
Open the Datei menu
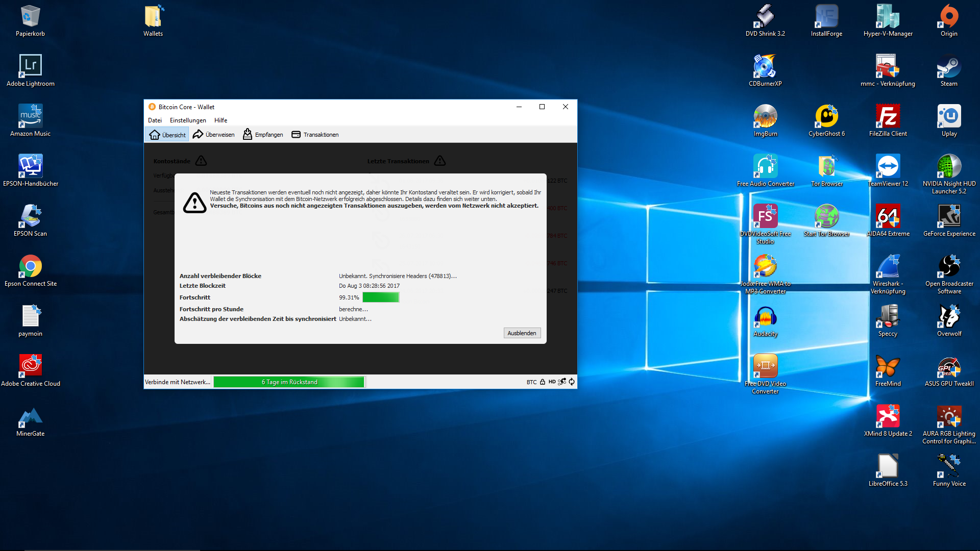click(155, 120)
